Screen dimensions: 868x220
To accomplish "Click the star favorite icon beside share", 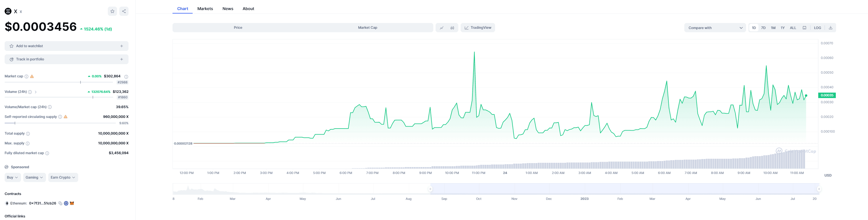I will (112, 11).
